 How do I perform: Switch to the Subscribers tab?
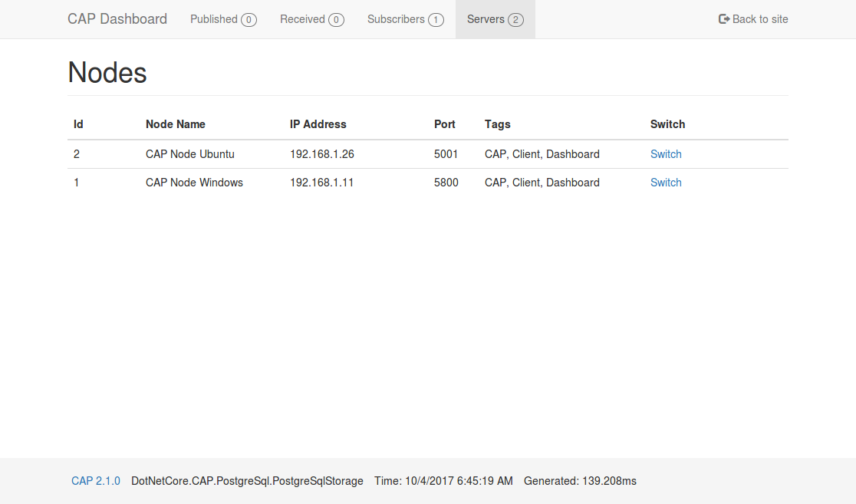tap(396, 19)
